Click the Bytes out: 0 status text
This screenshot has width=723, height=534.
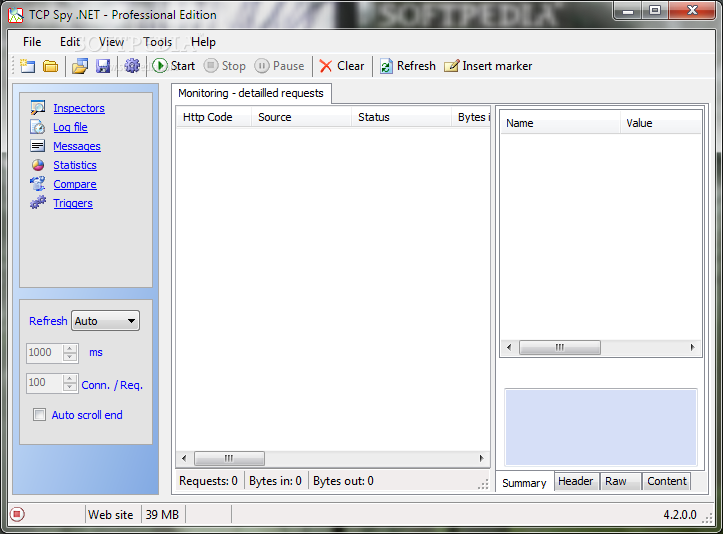coord(344,481)
